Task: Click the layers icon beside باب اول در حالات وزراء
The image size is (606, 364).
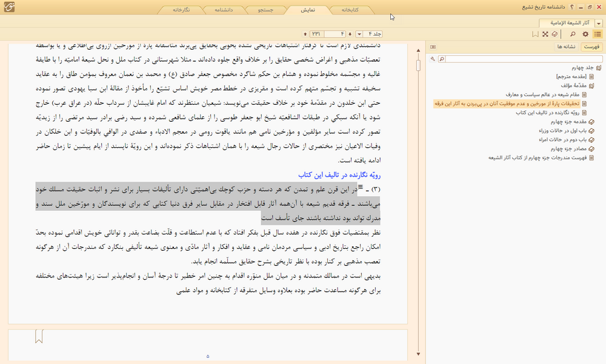Action: (591, 131)
